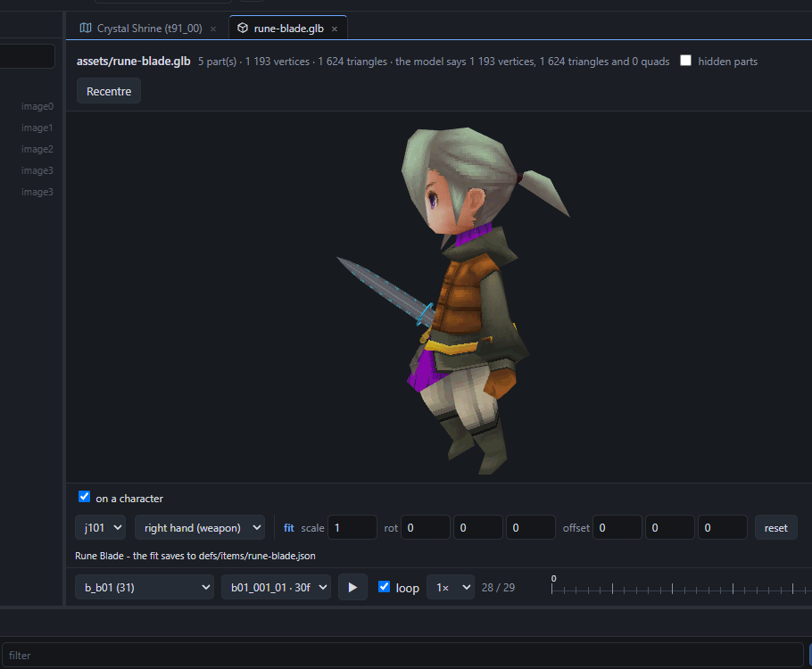Select the rune-blade.glb tab
Screen dimensions: 812x669
point(288,29)
